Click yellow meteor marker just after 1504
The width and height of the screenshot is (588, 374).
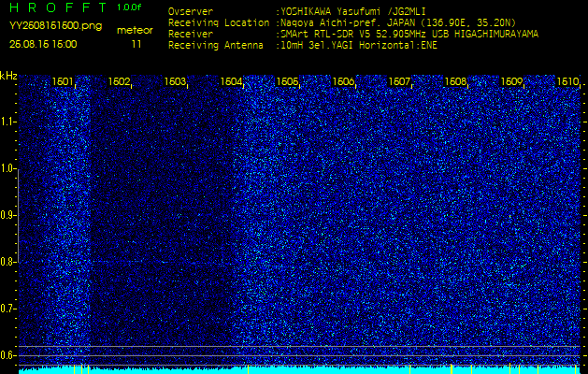pyautogui.click(x=249, y=368)
